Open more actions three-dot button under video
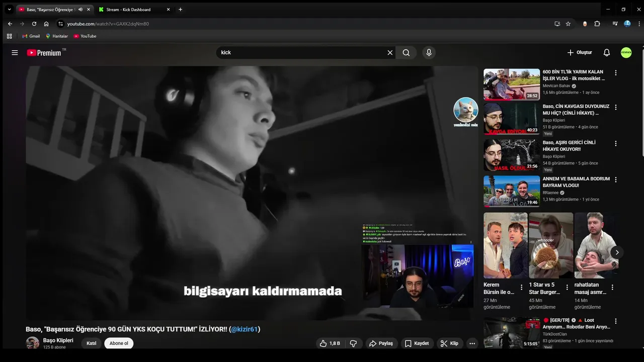 pos(472,343)
